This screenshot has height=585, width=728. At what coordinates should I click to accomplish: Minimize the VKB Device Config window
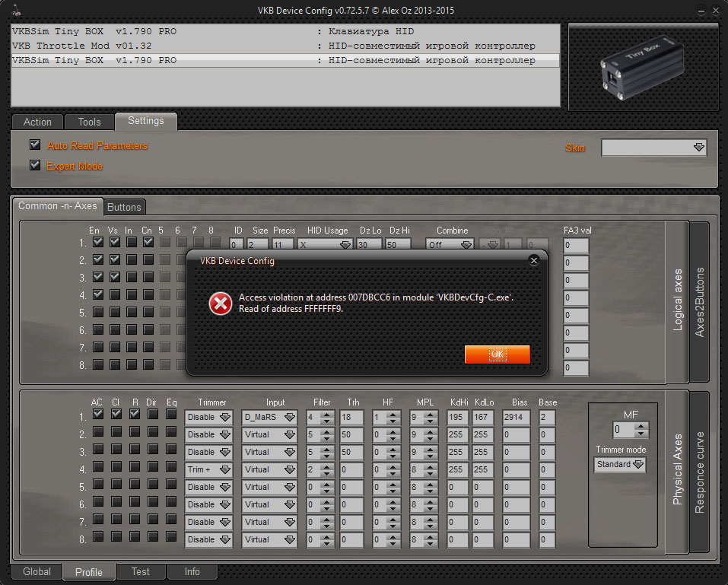701,11
